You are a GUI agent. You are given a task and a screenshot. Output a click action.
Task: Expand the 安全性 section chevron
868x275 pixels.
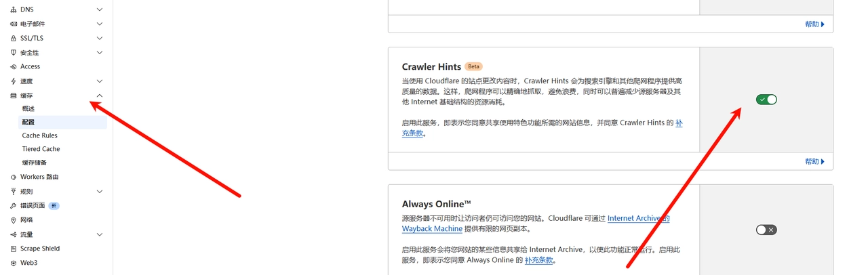pos(100,53)
